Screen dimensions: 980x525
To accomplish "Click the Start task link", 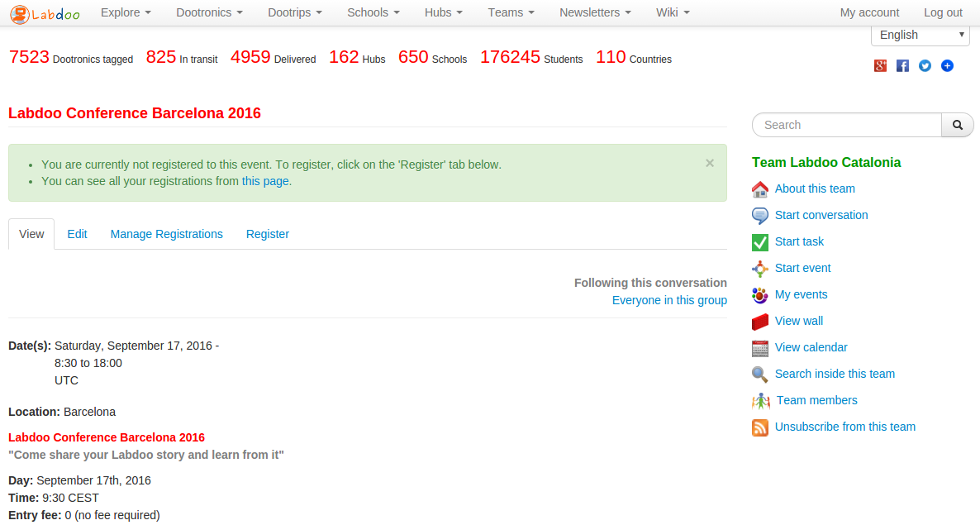I will coord(799,242).
